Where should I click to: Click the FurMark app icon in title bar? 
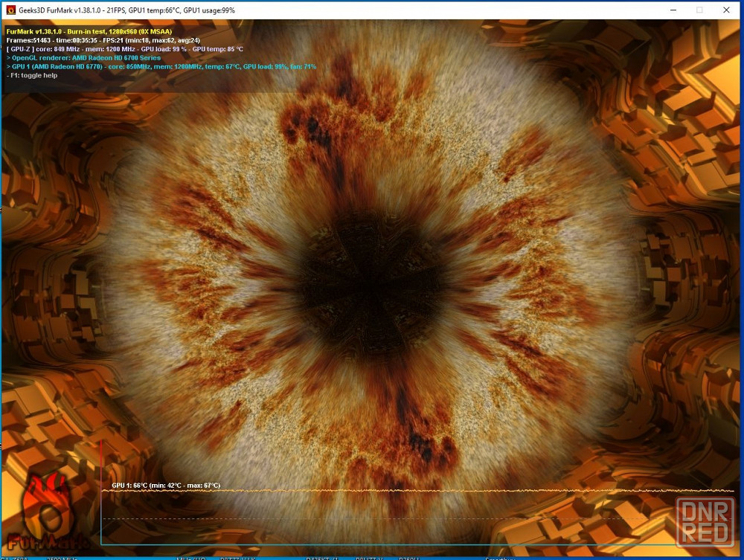pos(10,10)
